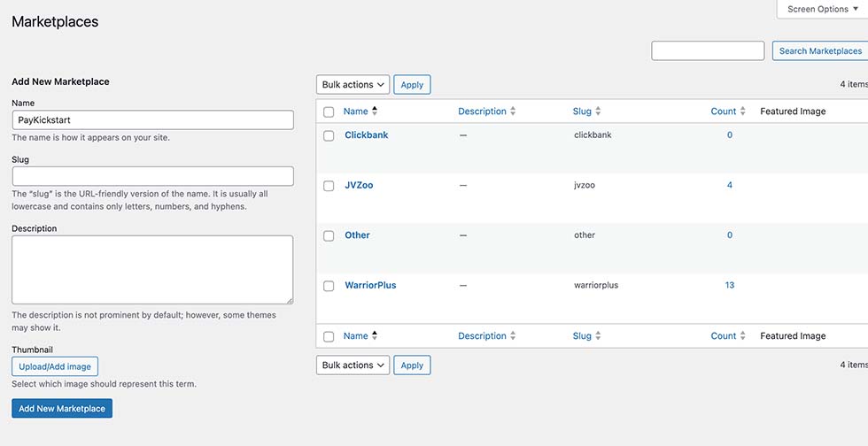
Task: Focus the Description text area
Action: tap(152, 270)
